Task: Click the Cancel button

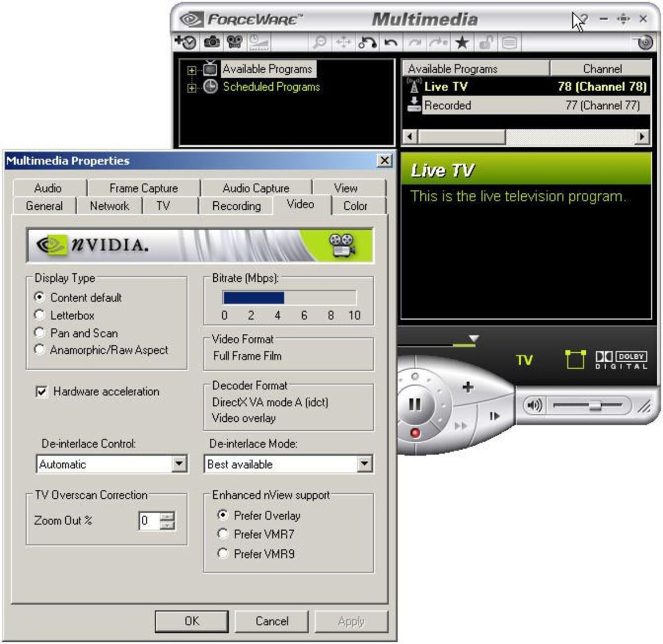Action: (272, 621)
